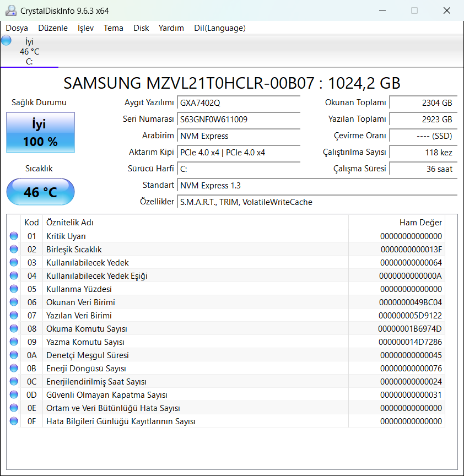Click the blue status orb for drive C:
This screenshot has width=464, height=476.
[x=6, y=40]
